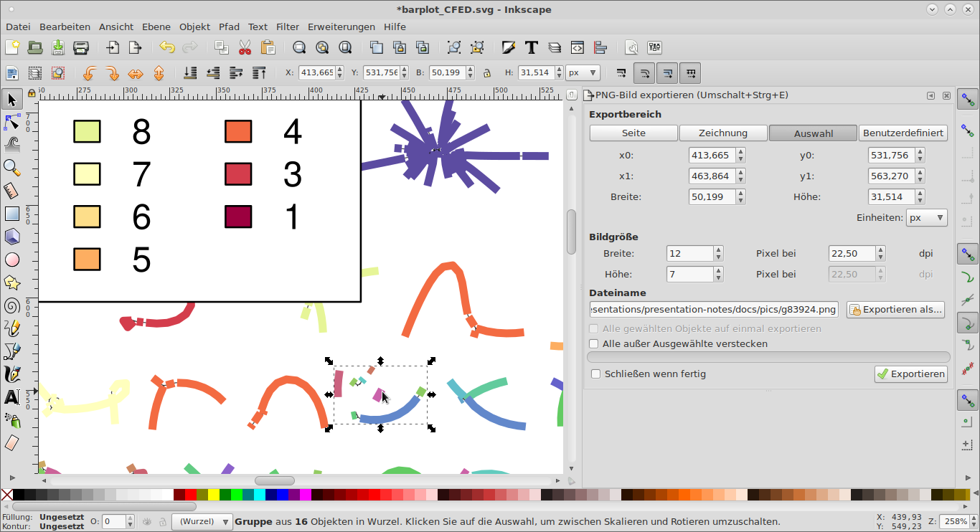Set export area to 'Zeichnung'
980x532 pixels.
723,133
